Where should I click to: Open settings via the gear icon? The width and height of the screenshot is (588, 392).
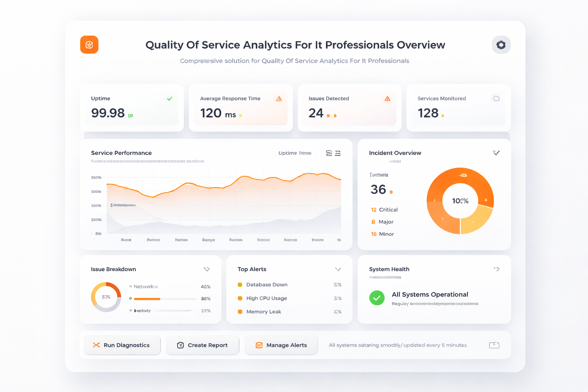point(501,45)
